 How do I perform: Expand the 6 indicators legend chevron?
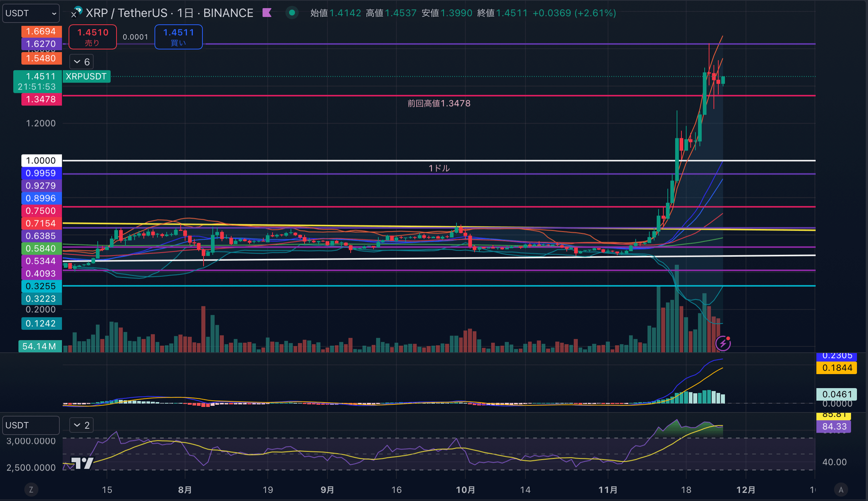(81, 62)
